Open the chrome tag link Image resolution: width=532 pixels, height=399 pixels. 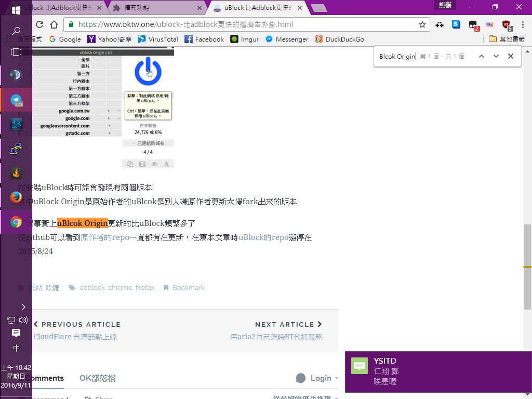pyautogui.click(x=120, y=288)
